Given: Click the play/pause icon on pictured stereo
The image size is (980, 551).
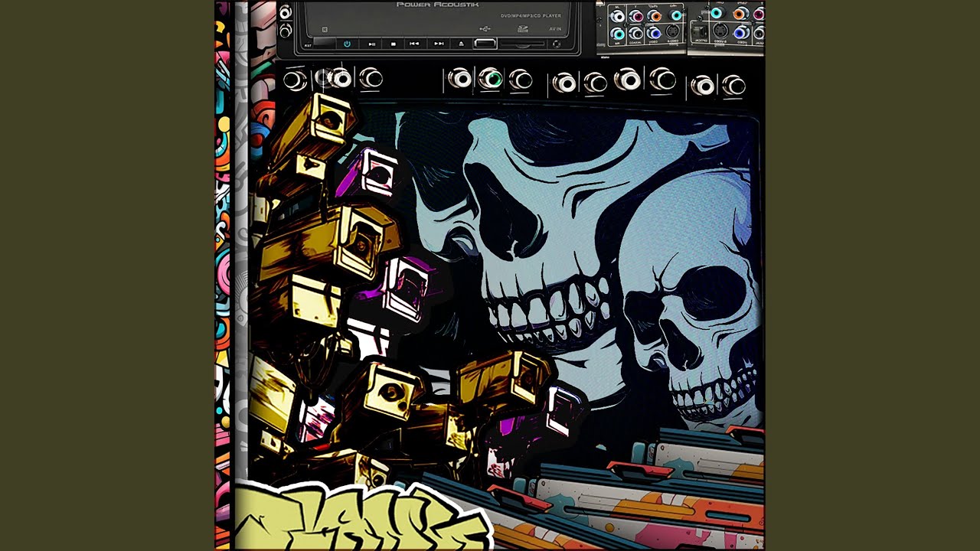Looking at the screenshot, I should 371,44.
